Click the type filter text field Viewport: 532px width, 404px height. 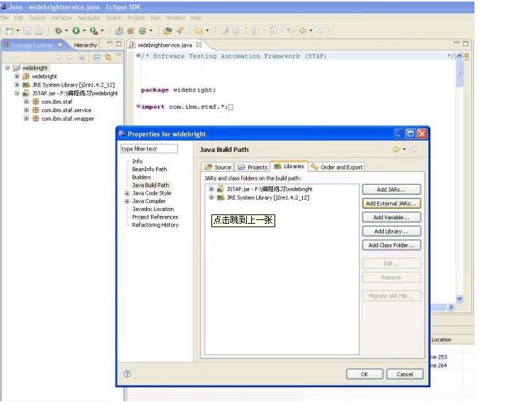click(x=158, y=149)
